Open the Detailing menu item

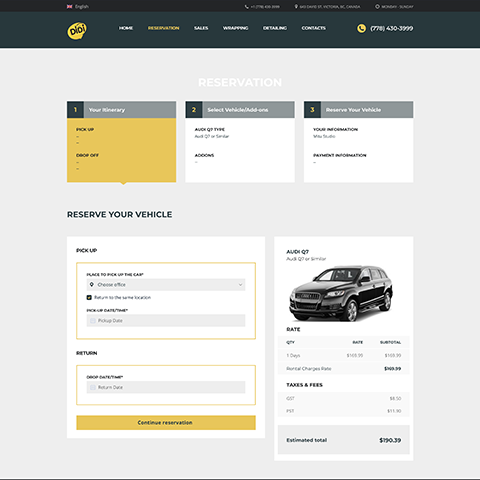tap(275, 28)
